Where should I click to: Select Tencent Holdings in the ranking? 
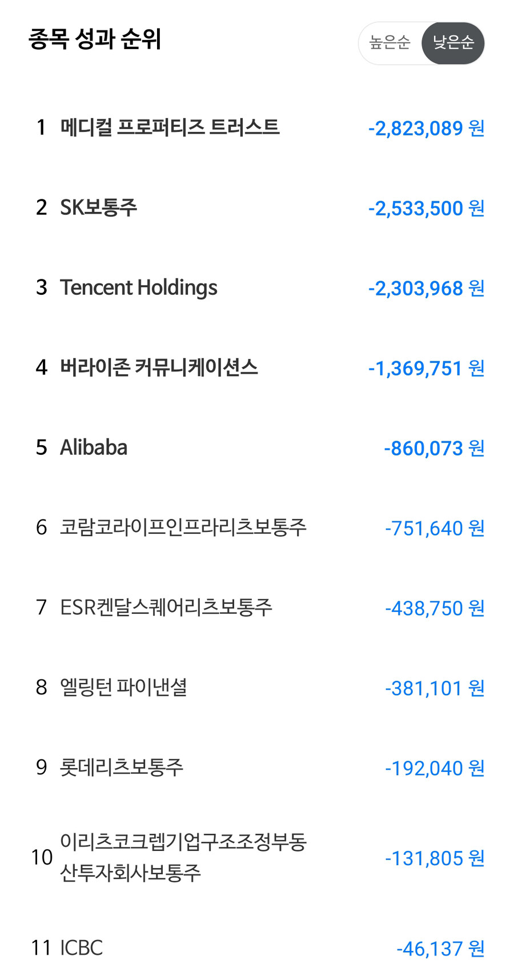(x=139, y=287)
